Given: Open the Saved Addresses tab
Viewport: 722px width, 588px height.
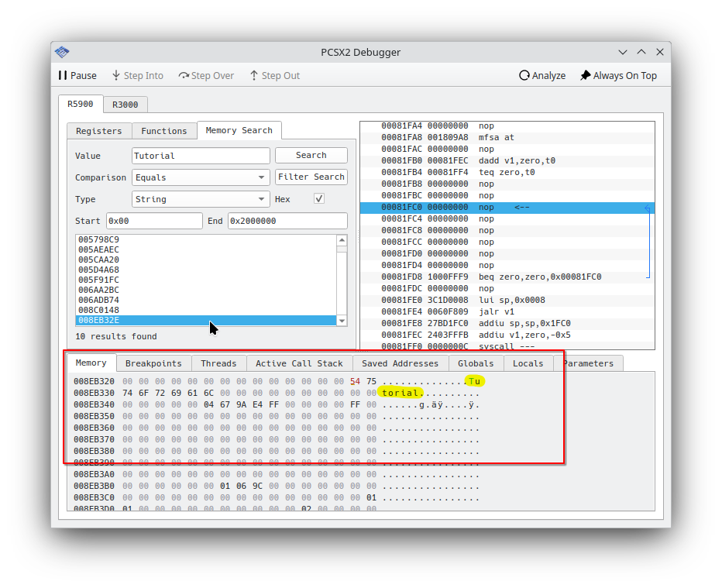Looking at the screenshot, I should 401,363.
